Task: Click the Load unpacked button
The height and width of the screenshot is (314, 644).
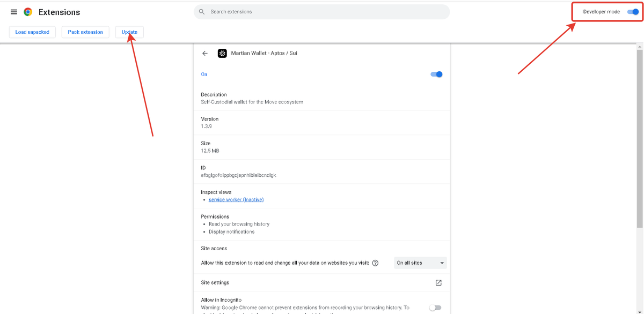Action: click(x=32, y=32)
